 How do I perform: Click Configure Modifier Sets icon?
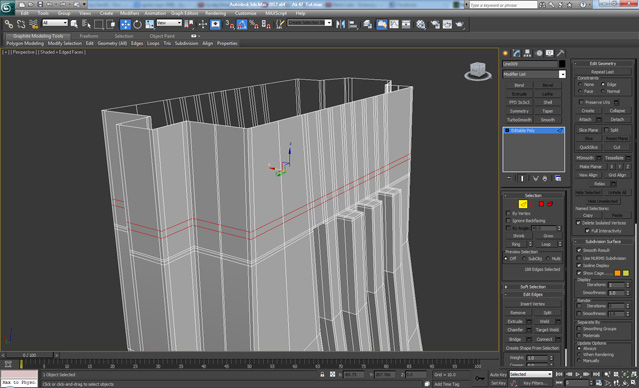(x=558, y=179)
